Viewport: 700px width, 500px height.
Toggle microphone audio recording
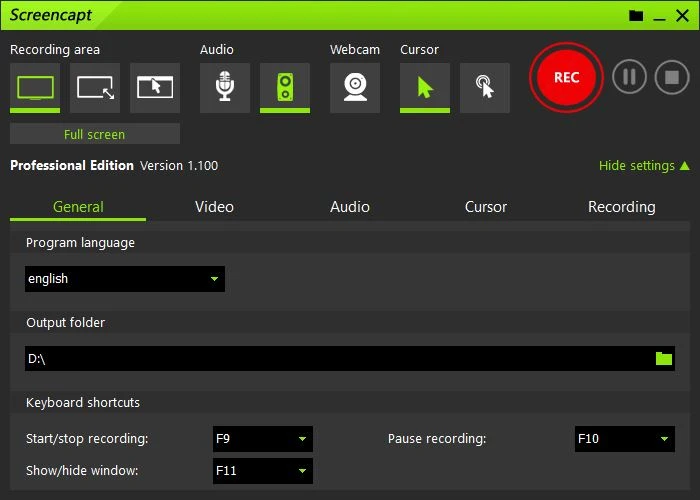(x=225, y=87)
